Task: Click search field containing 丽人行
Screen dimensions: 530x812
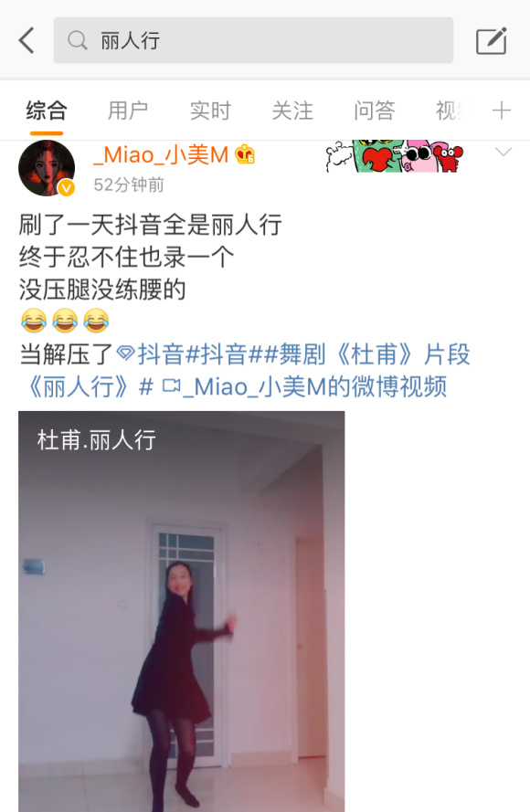Action: [254, 40]
